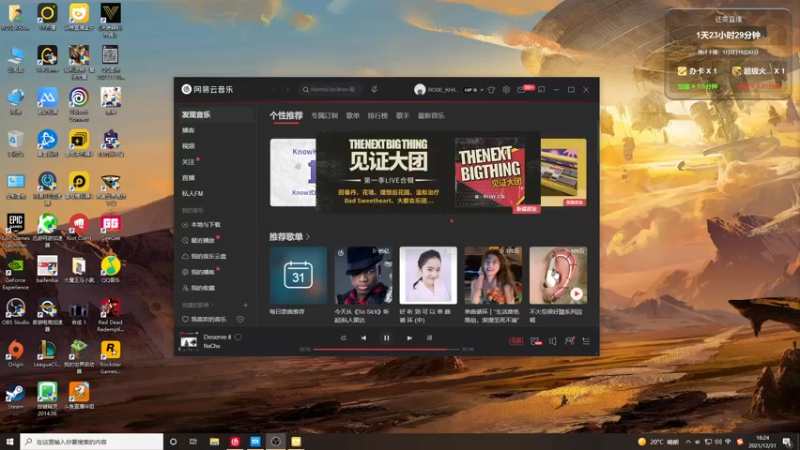
Task: Skip to the next track
Action: tap(409, 338)
